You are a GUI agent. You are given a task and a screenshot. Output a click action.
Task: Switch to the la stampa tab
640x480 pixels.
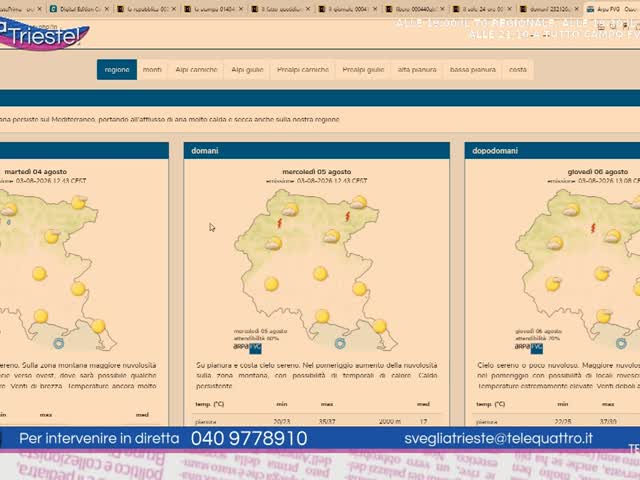pos(213,9)
